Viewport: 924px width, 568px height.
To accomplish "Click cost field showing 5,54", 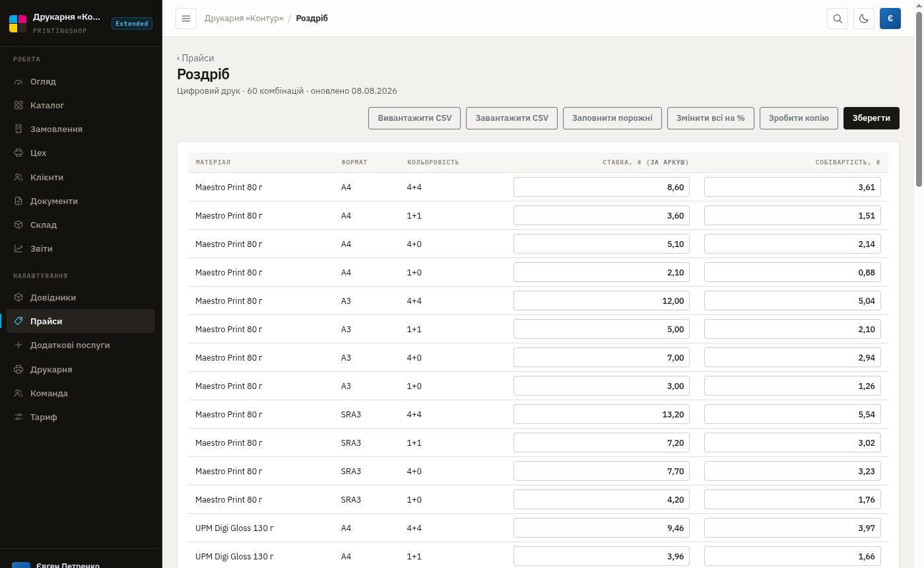I will (792, 414).
